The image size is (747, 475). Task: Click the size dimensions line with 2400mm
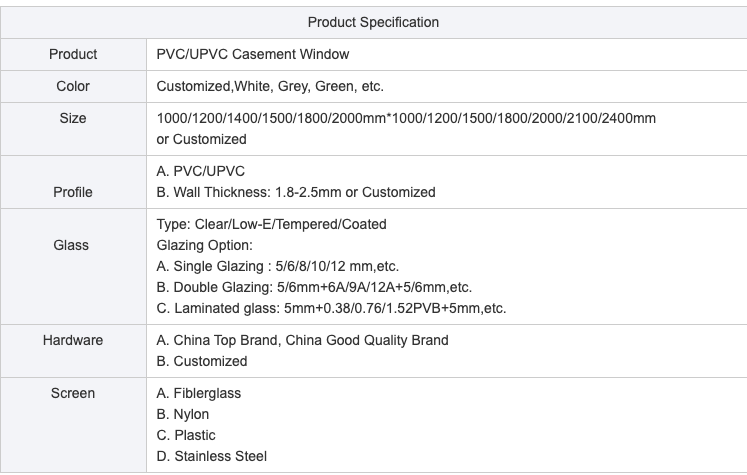406,118
